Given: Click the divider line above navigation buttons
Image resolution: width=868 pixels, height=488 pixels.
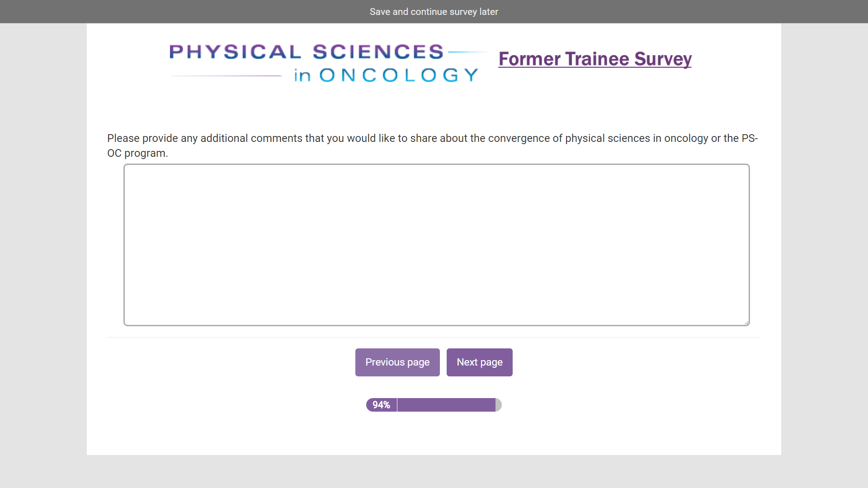Looking at the screenshot, I should [434, 337].
